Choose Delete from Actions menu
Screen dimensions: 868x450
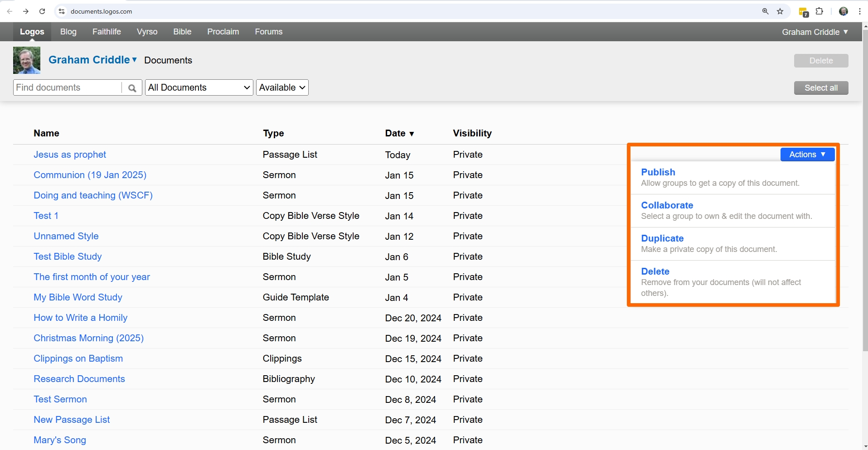click(733, 282)
